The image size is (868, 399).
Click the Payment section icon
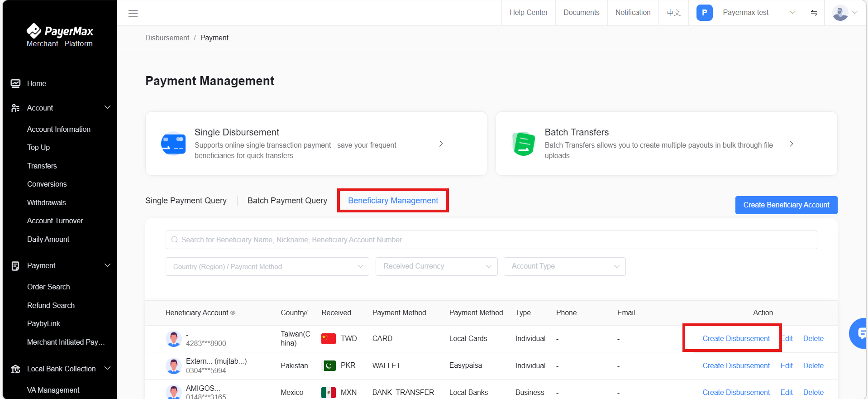coord(15,266)
